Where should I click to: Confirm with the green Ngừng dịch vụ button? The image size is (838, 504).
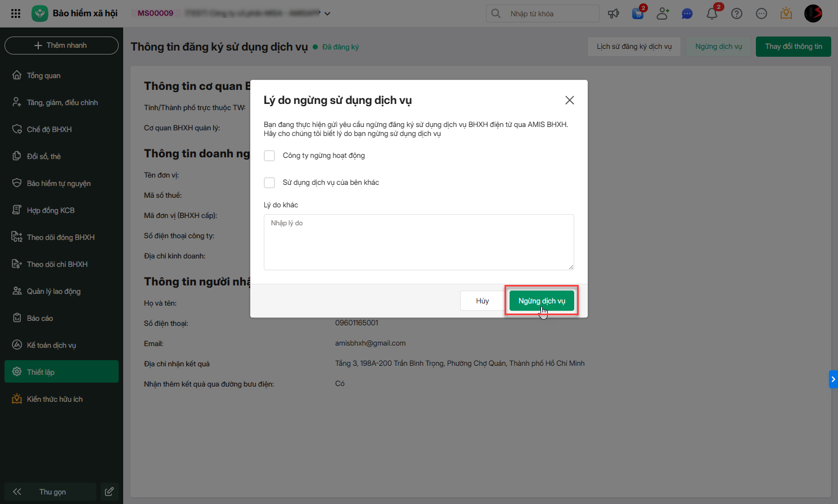[x=542, y=301]
